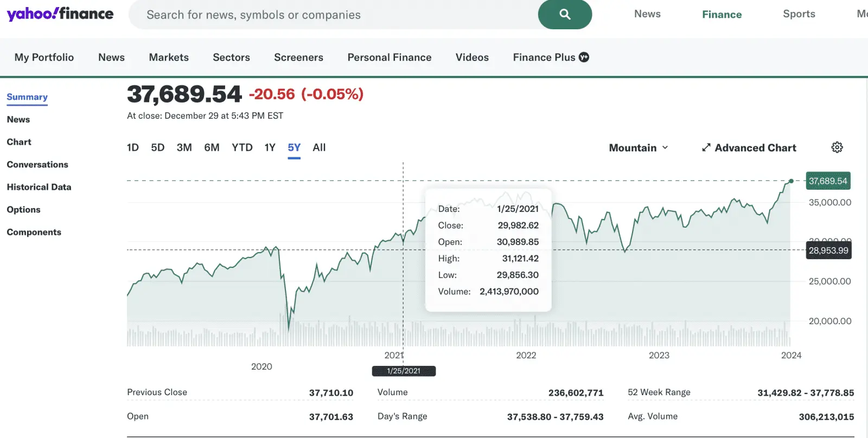Select News in the top menu
This screenshot has height=438, width=868.
coord(647,14)
